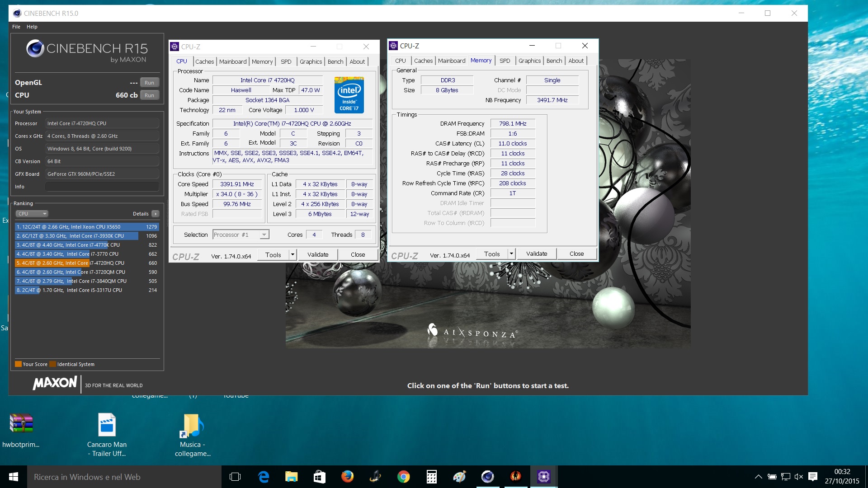The height and width of the screenshot is (488, 868).
Task: Switch to About tab in right CPU-Z
Action: (x=576, y=61)
